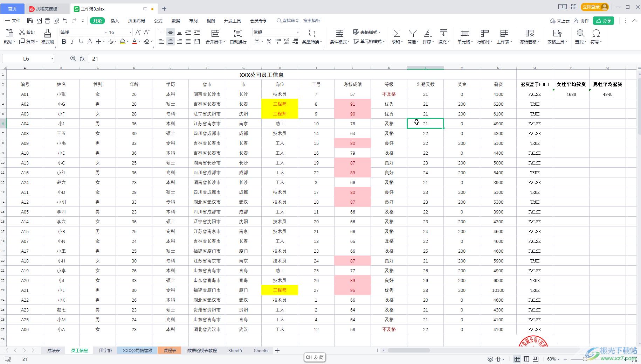
Task: Cut selection with 剪切
Action: pyautogui.click(x=27, y=32)
